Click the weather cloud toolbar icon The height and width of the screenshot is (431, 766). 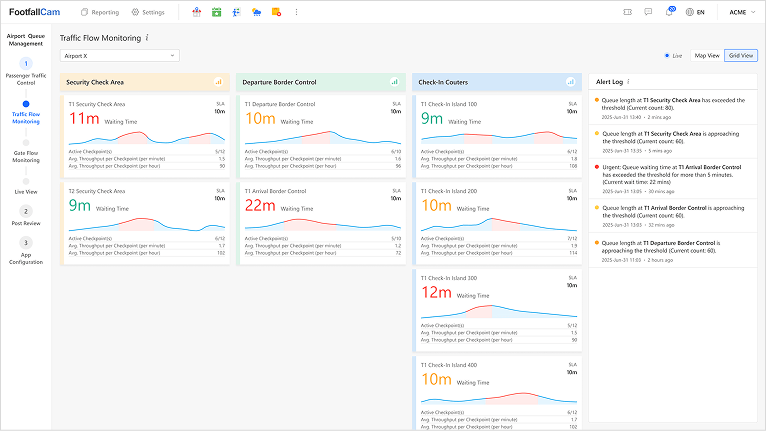click(256, 12)
